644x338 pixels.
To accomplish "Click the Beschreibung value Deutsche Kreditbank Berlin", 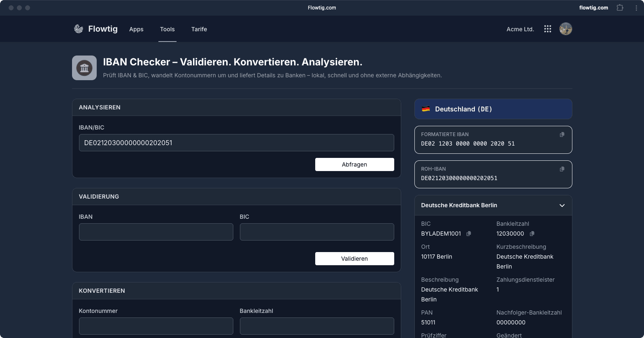I will [450, 294].
